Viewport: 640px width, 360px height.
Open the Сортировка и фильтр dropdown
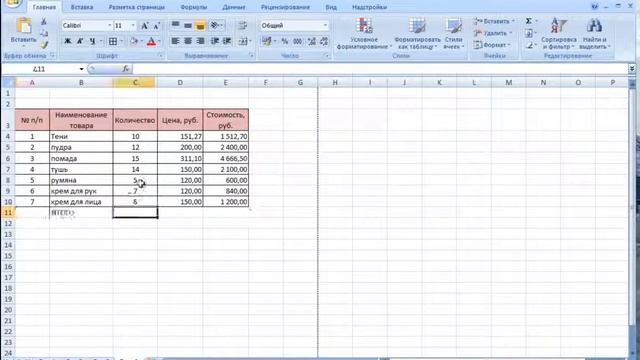(x=559, y=33)
